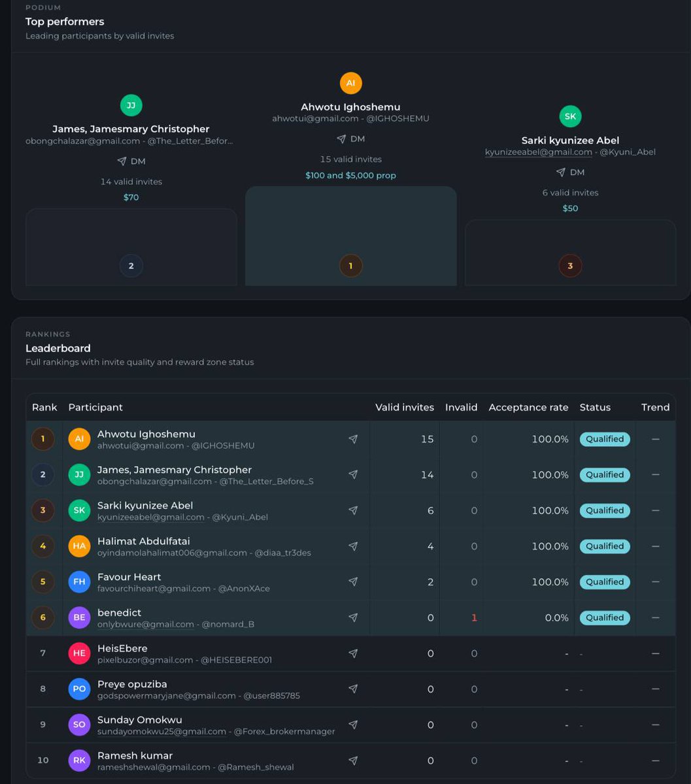Screen dimensions: 691x784
Task: Click the blue PO avatar in the leaderboard
Action: click(x=79, y=689)
